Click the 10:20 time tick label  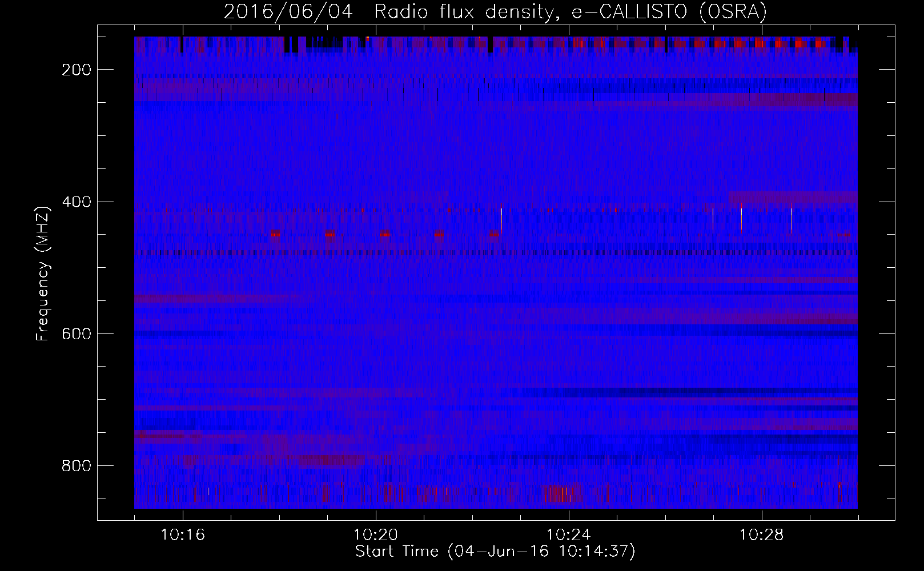coord(376,535)
